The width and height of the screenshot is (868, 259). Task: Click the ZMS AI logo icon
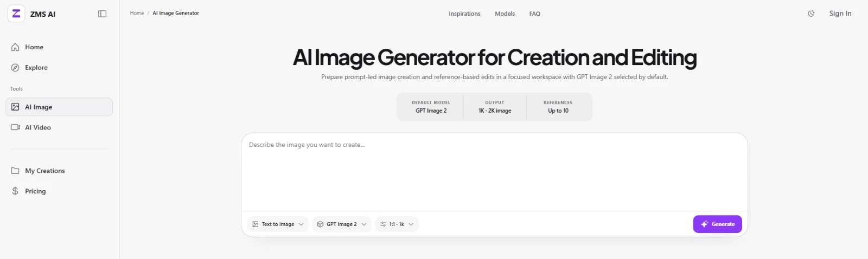point(16,14)
